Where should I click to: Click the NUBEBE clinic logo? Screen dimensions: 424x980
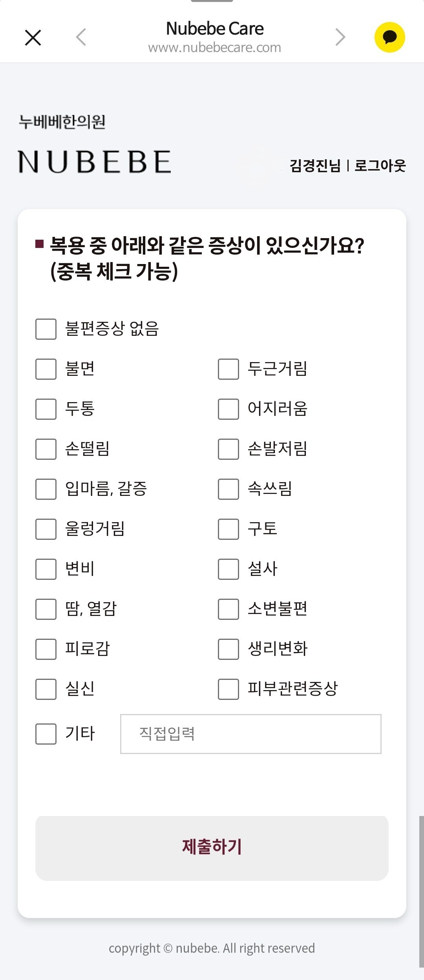click(x=94, y=161)
